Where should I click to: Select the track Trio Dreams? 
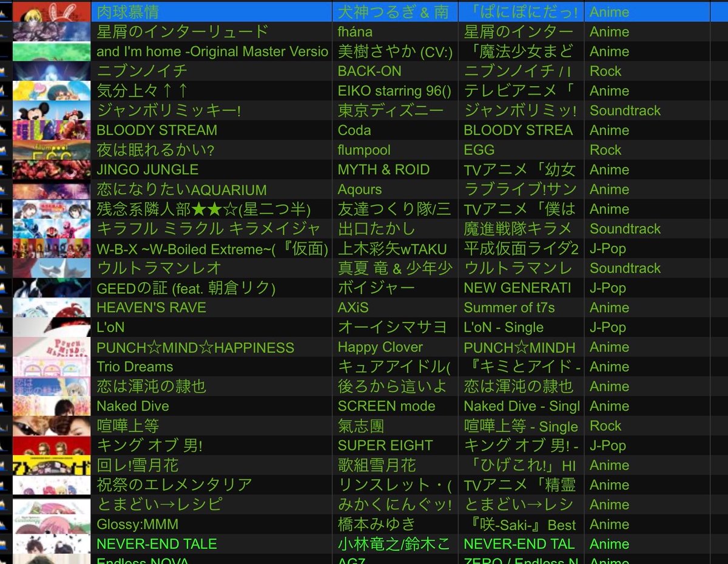[x=135, y=367]
